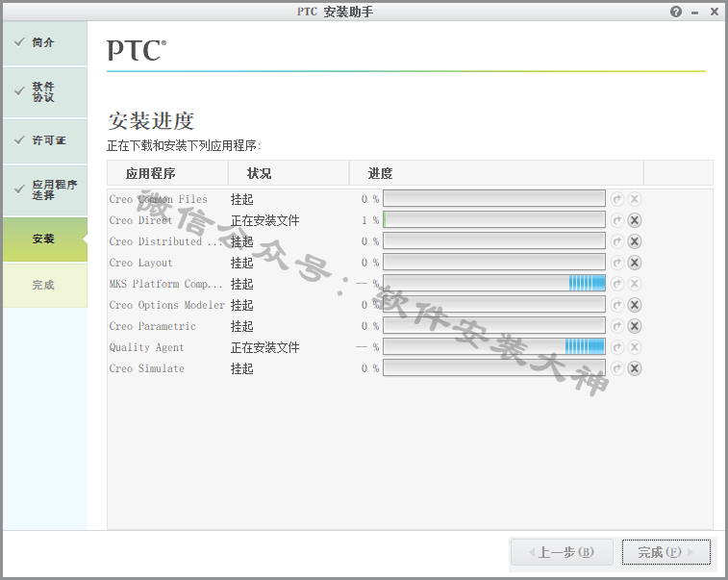The image size is (728, 580).
Task: Select the 完成 sidebar step
Action: tap(45, 285)
